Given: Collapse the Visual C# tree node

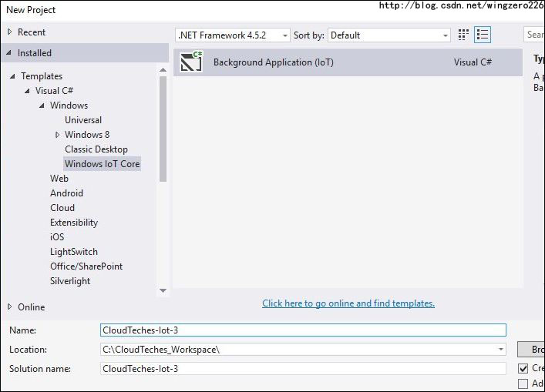Looking at the screenshot, I should (x=27, y=91).
